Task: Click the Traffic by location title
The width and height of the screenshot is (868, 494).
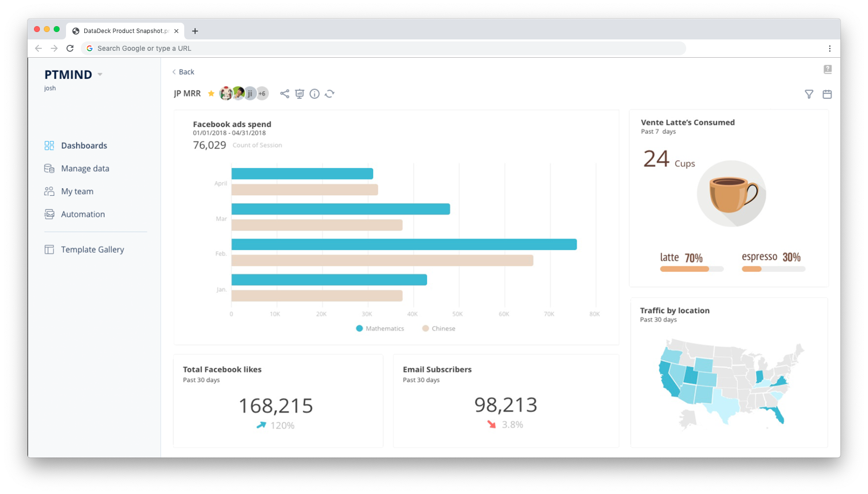Action: pos(674,311)
